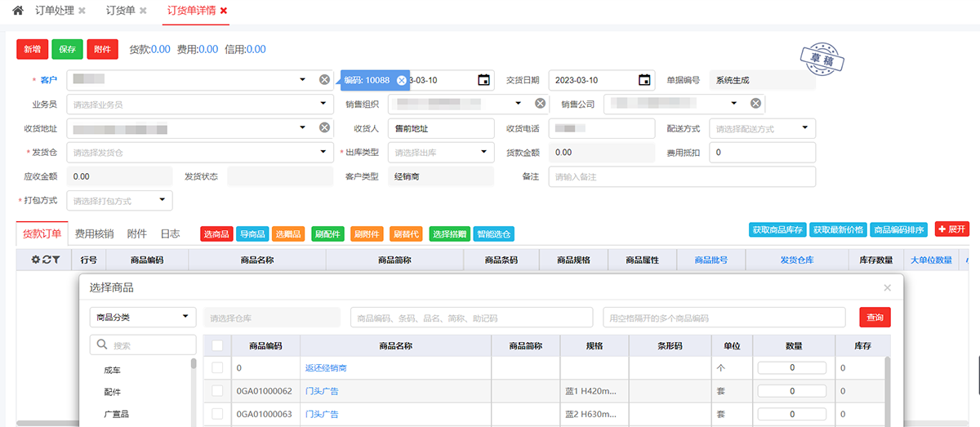Click the home icon in the tab bar
This screenshot has width=980, height=427.
pos(18,11)
